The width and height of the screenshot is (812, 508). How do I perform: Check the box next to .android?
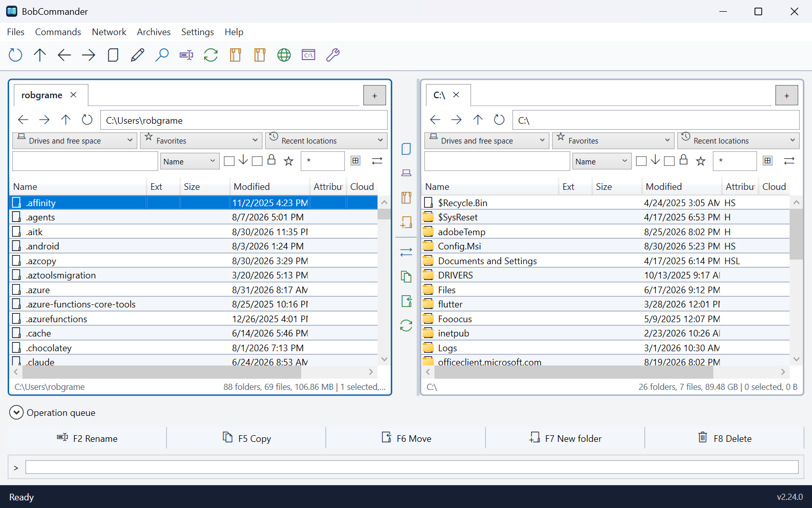16,246
